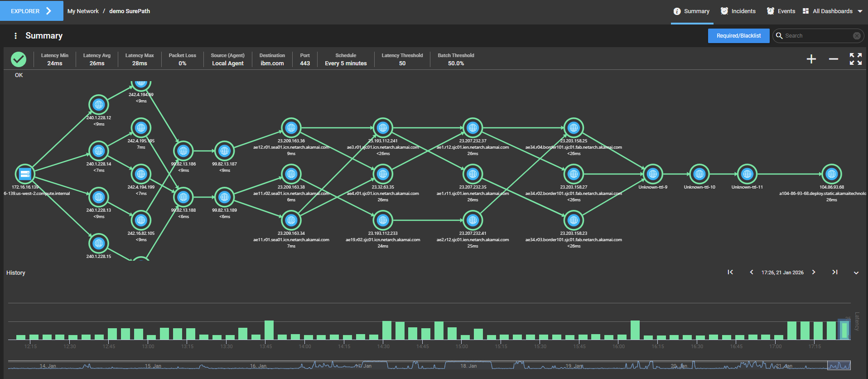The image size is (868, 379).
Task: Open the Summary three-dot options menu
Action: click(x=15, y=36)
